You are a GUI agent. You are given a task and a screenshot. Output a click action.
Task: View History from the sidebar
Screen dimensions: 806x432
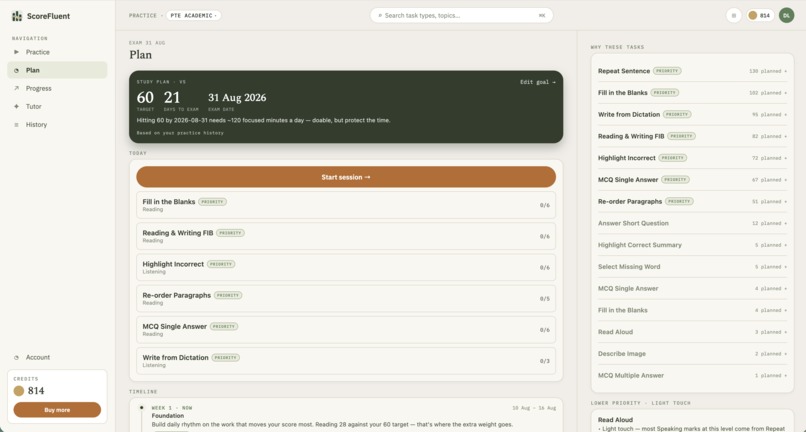coord(57,124)
